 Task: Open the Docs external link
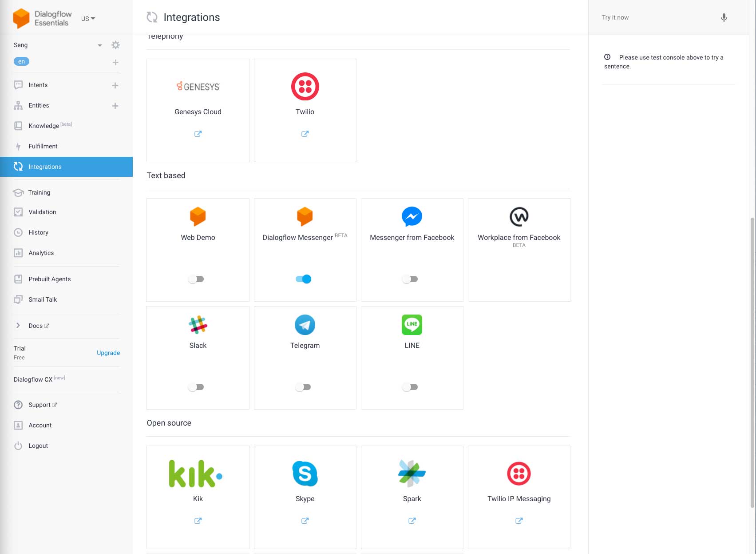point(39,326)
